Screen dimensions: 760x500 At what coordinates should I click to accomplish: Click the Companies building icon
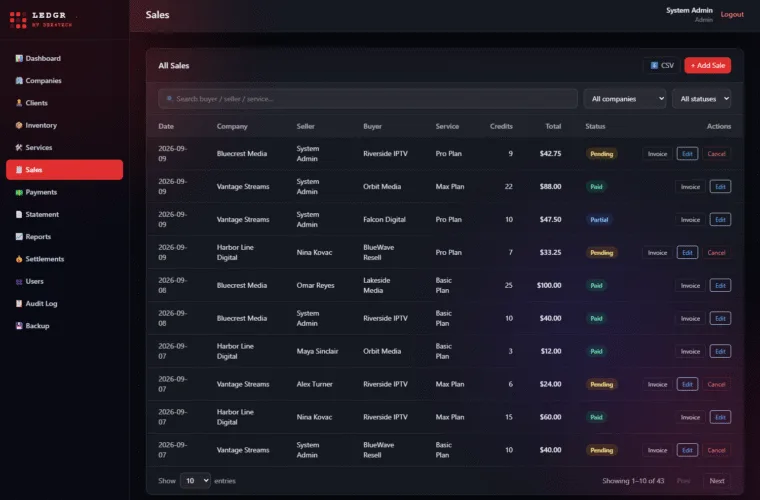tap(19, 80)
